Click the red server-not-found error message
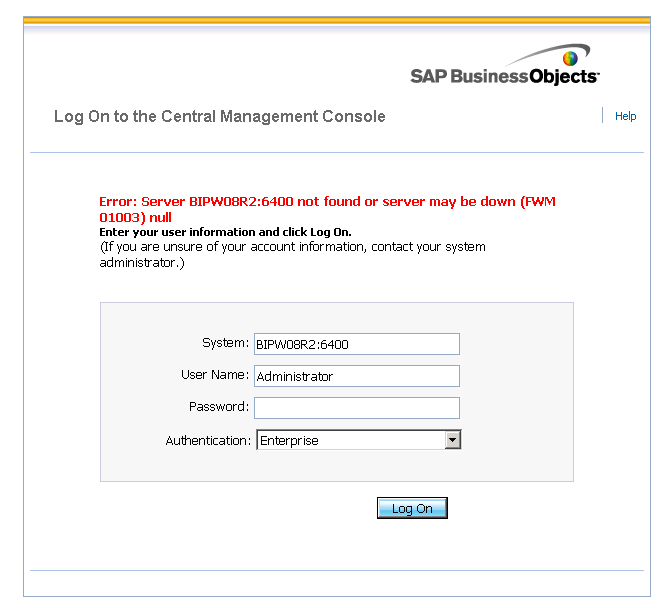 point(327,209)
